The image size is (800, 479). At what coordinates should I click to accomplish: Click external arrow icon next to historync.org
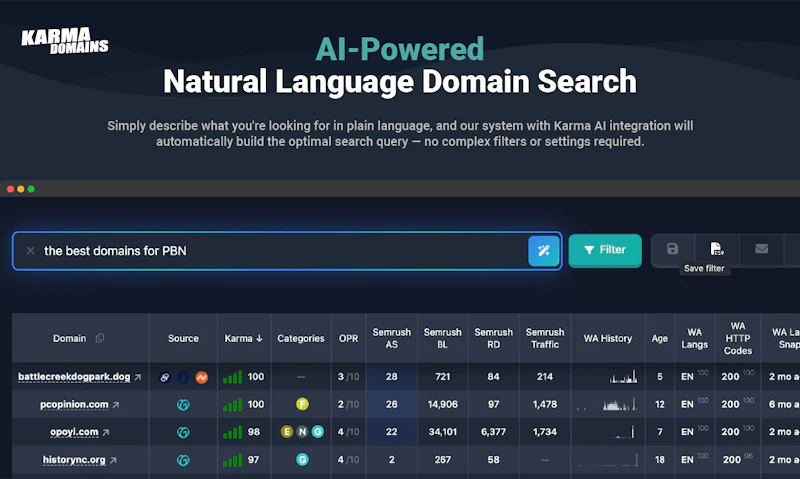113,460
